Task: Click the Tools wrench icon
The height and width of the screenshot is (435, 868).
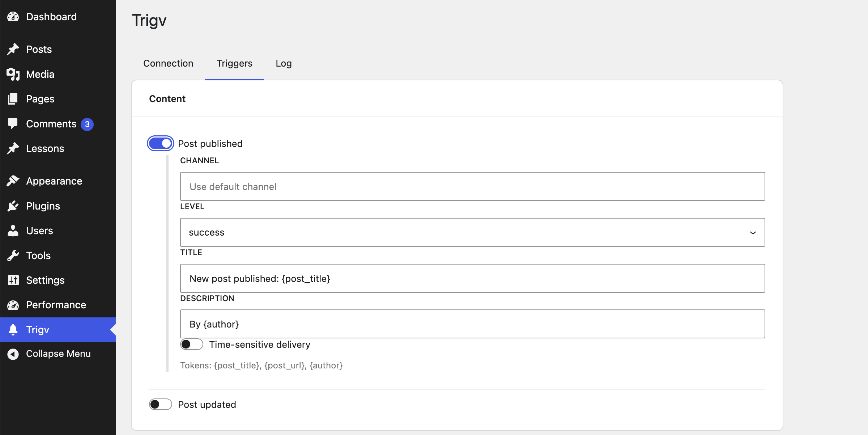Action: point(13,255)
